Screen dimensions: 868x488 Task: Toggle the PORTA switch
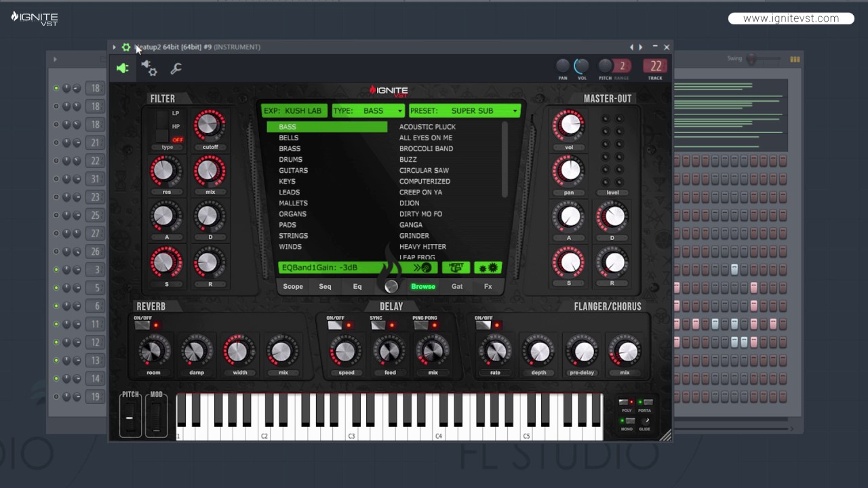pyautogui.click(x=647, y=403)
